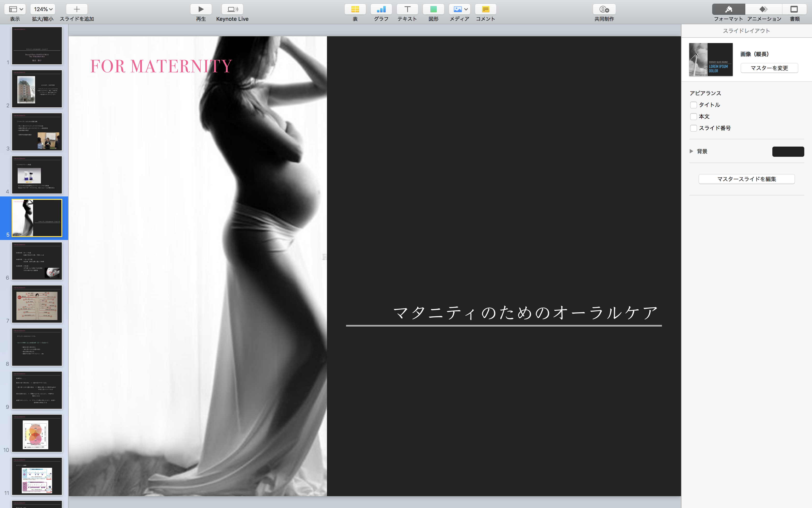Switch to the 書類 document tab

pos(795,9)
